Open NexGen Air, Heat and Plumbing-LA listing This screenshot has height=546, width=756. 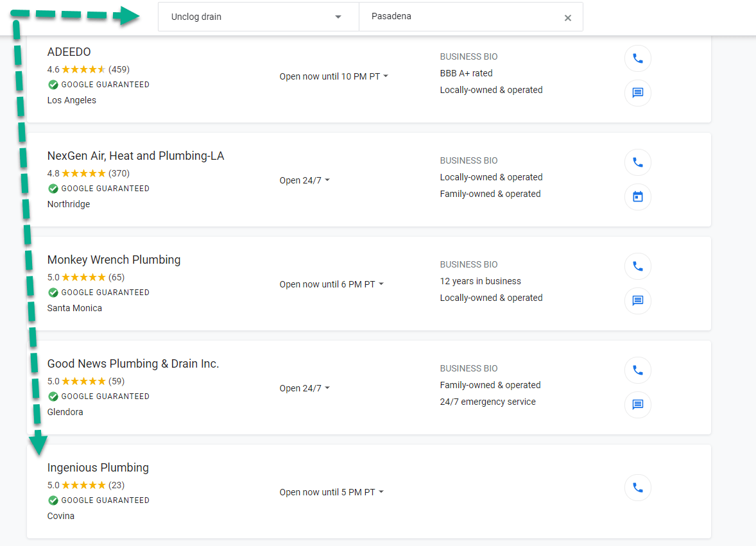tap(135, 156)
